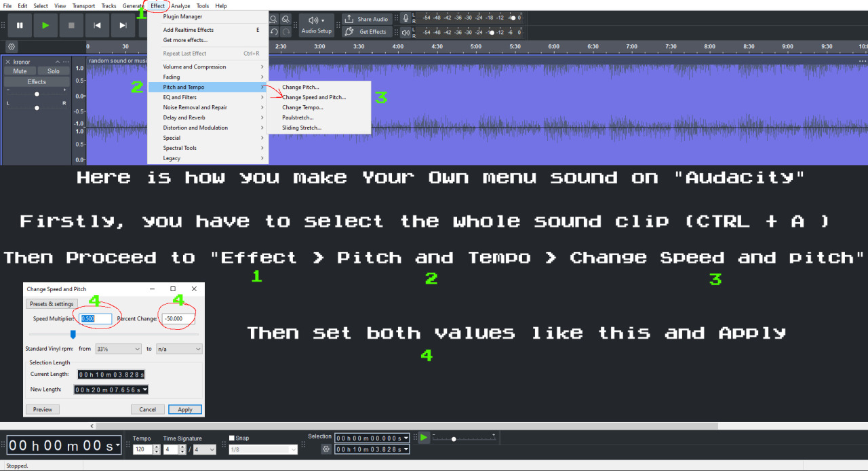The image size is (868, 471).
Task: Skip to start of the project
Action: click(97, 25)
